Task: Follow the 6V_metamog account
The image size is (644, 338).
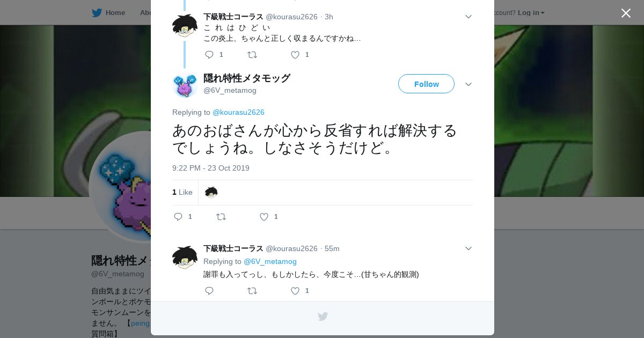Action: click(426, 84)
